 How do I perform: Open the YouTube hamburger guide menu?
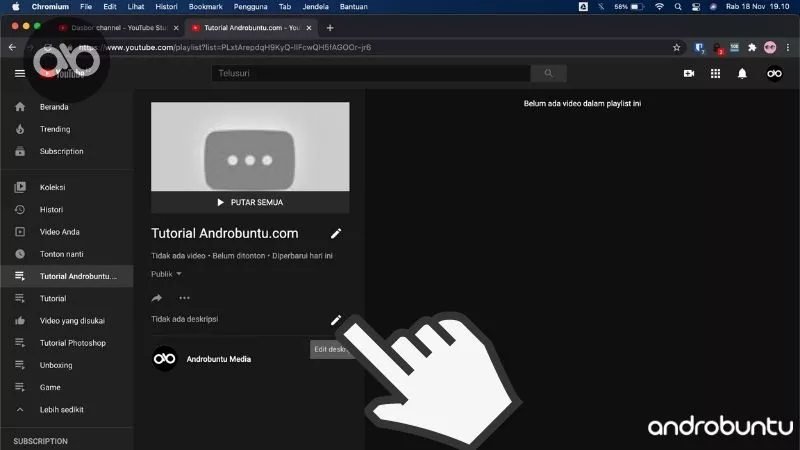[20, 73]
